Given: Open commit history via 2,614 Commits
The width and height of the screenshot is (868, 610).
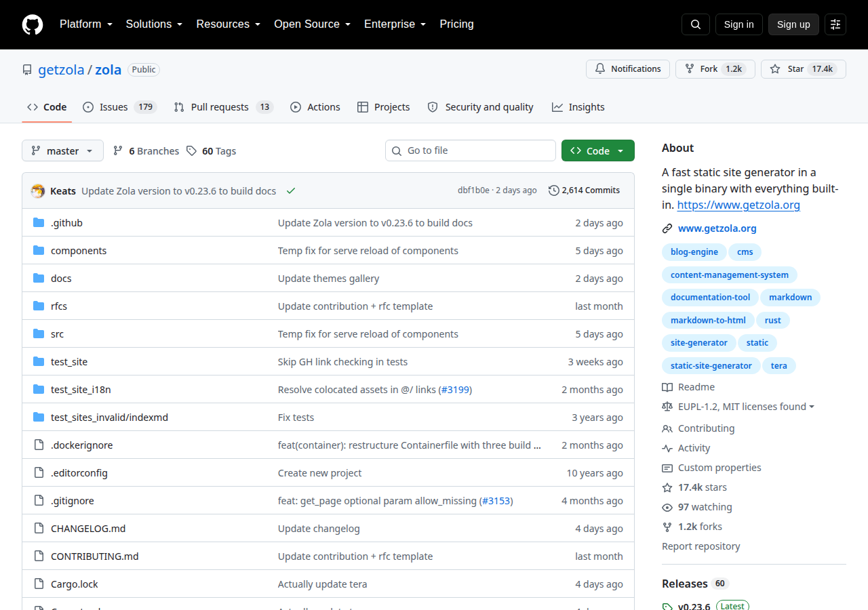Looking at the screenshot, I should [584, 190].
